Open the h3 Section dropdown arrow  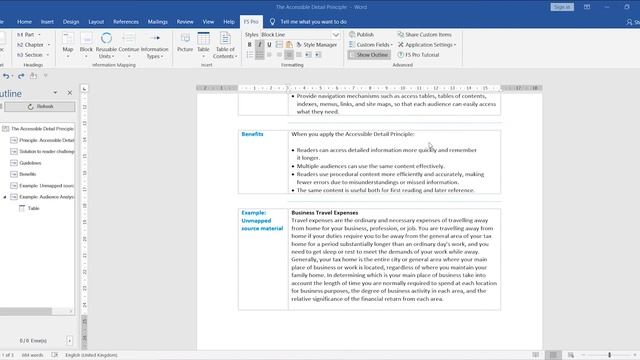pyautogui.click(x=48, y=55)
